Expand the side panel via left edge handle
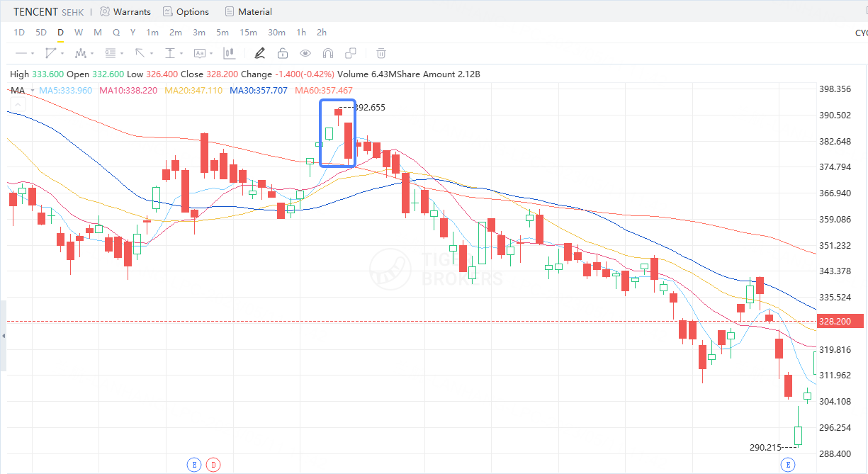868x474 pixels. click(3, 336)
